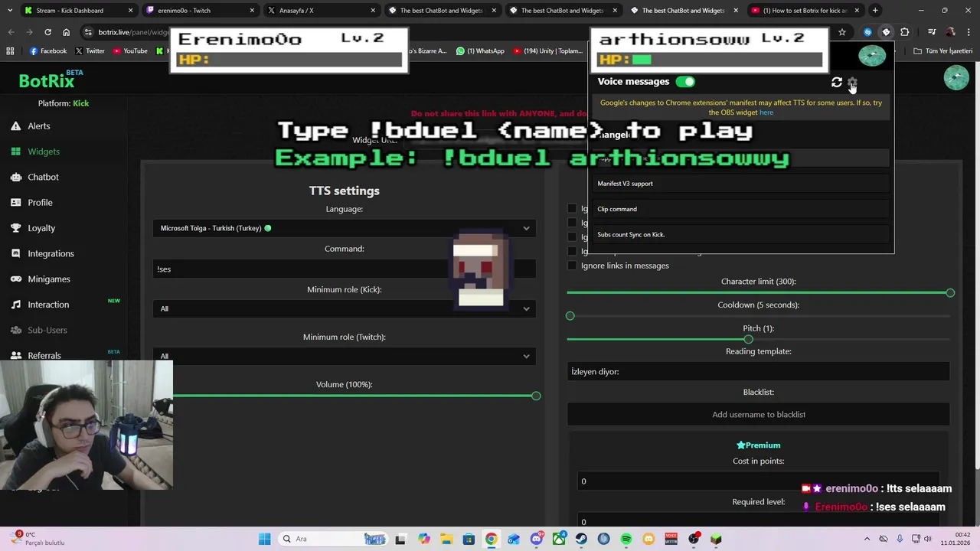Expand the Language Microsoft Tolga dropdown
The height and width of the screenshot is (551, 980).
click(x=345, y=228)
